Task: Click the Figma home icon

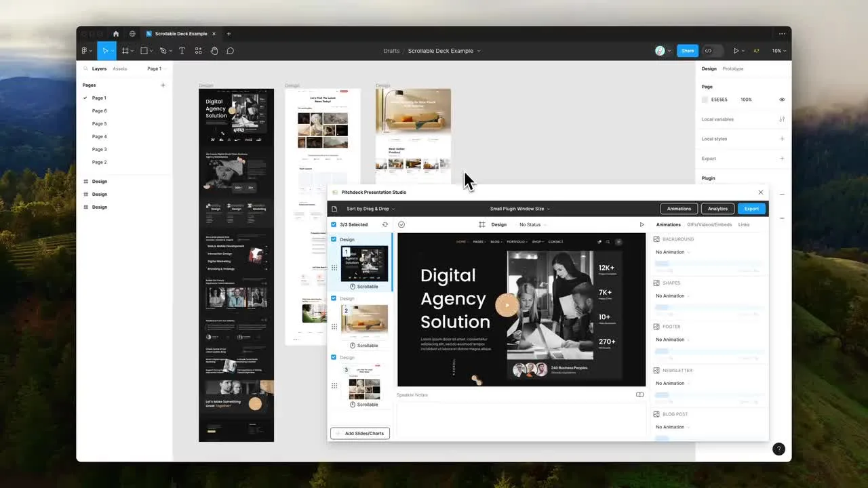Action: [116, 34]
